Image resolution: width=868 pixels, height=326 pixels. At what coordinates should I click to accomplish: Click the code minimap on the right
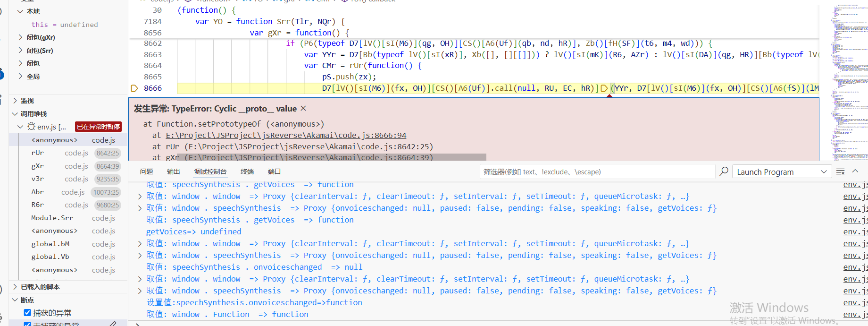(x=844, y=83)
